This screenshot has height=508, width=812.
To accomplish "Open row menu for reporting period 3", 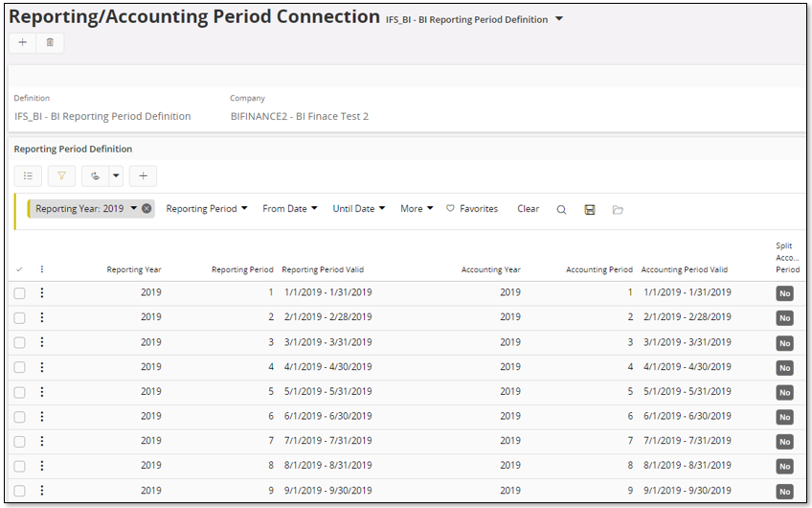I will coord(41,342).
